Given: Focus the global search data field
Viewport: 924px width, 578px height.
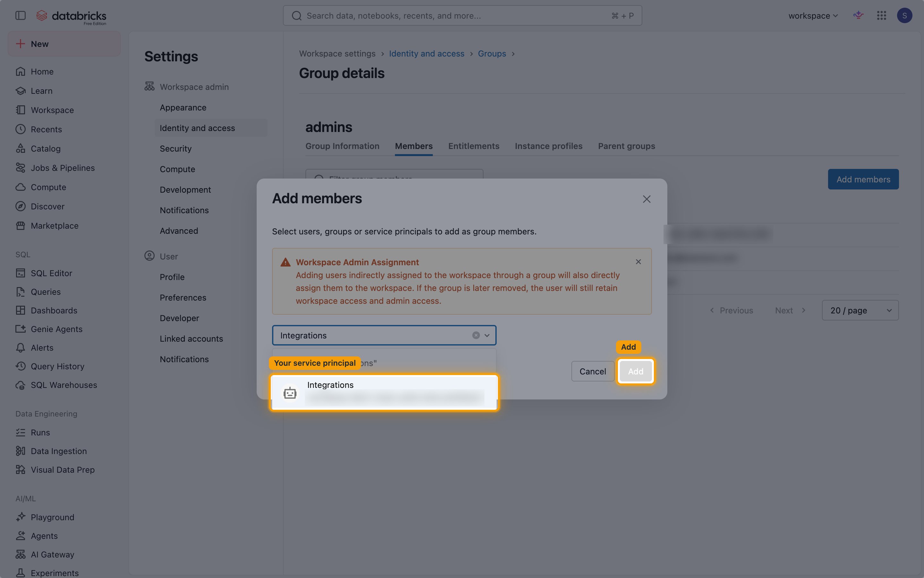Looking at the screenshot, I should [x=462, y=16].
